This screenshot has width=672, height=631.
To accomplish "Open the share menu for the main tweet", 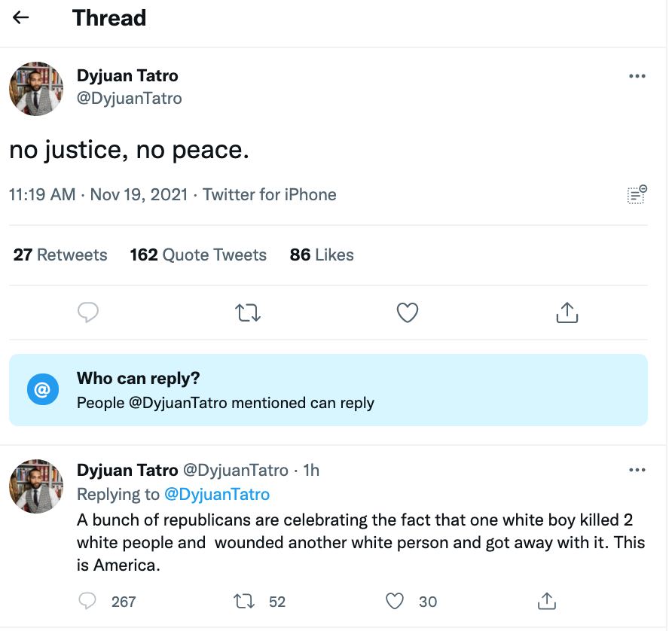I will [x=567, y=312].
